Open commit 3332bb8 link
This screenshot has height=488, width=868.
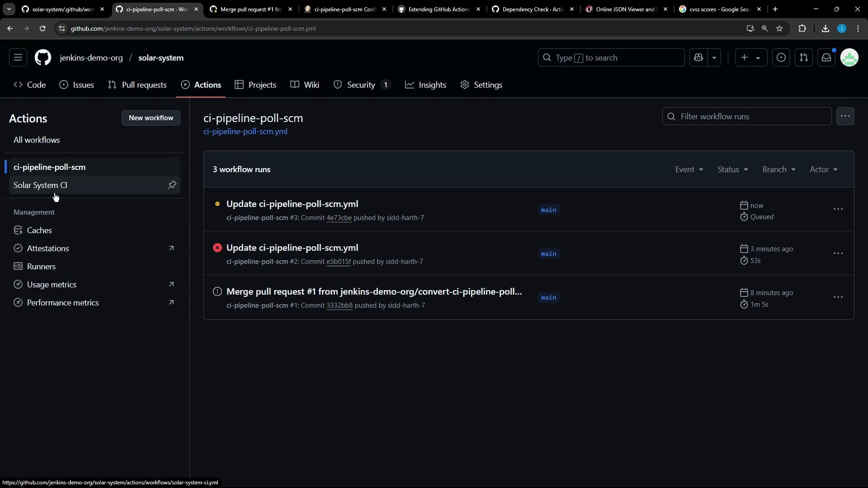340,305
